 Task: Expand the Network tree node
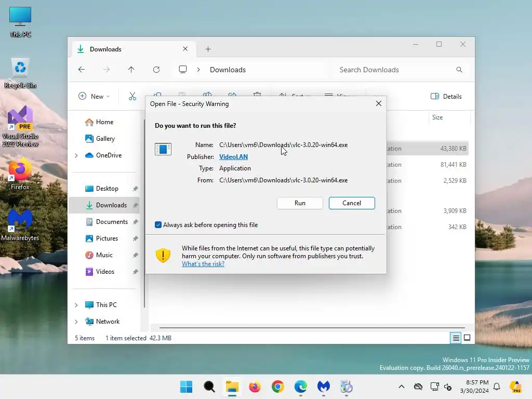coord(76,322)
